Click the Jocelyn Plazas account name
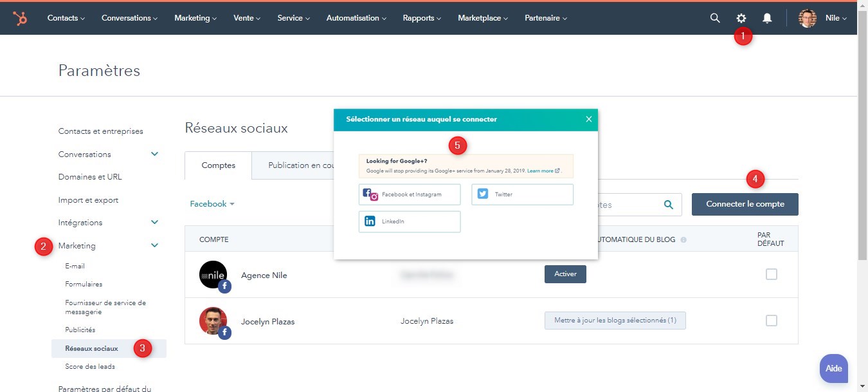868x392 pixels. click(x=267, y=321)
